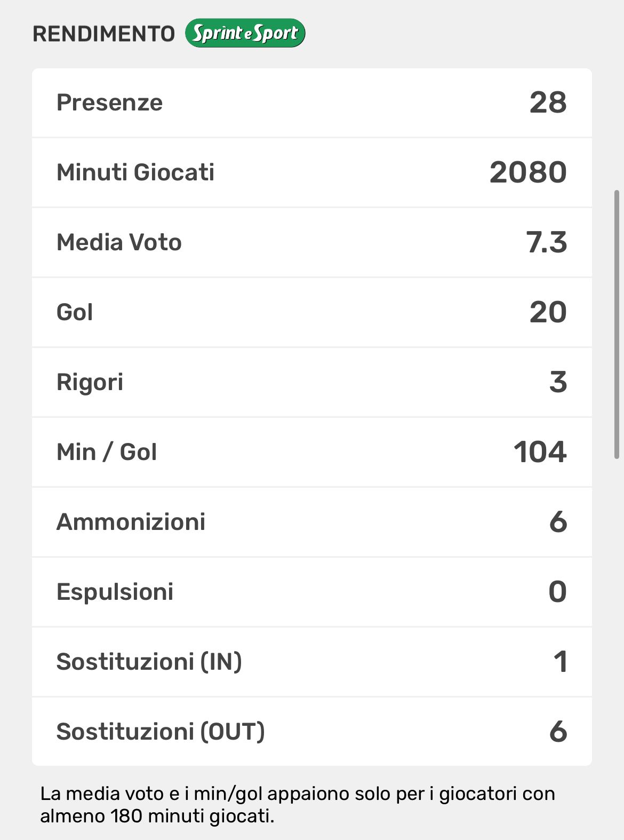Click the vertical scrollbar thumb
Viewport: 624px width, 840px height.
[617, 324]
